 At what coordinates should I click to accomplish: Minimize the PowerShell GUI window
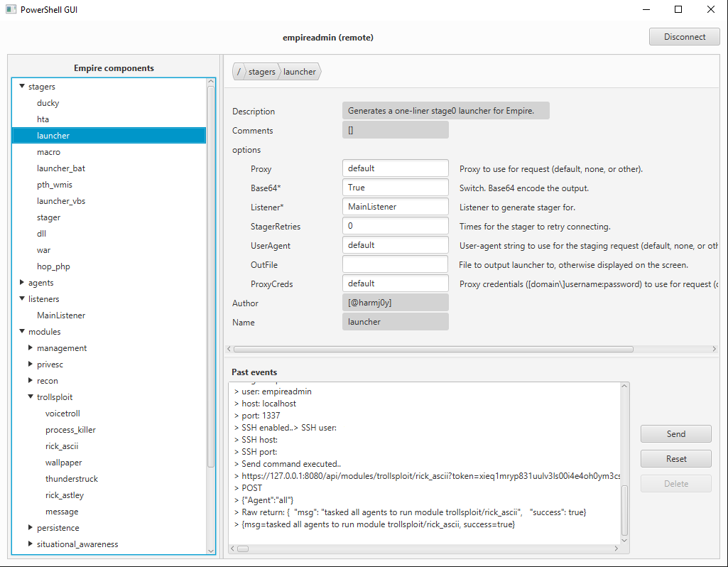tap(646, 9)
